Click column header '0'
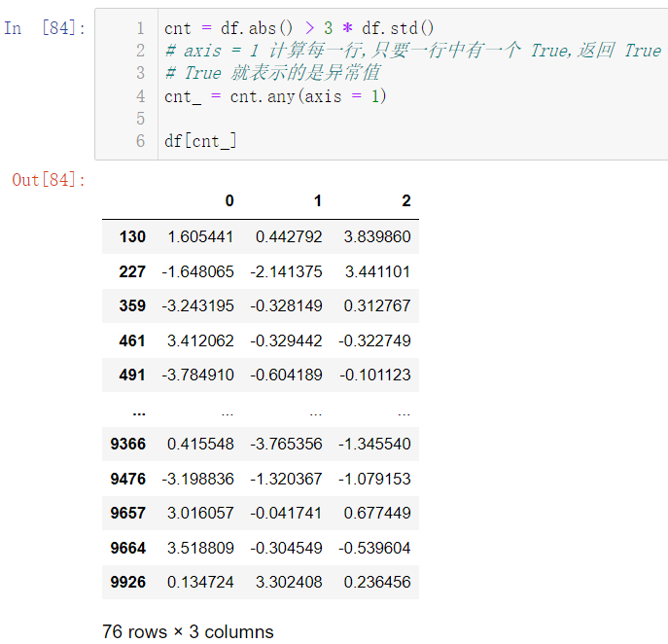 point(229,200)
